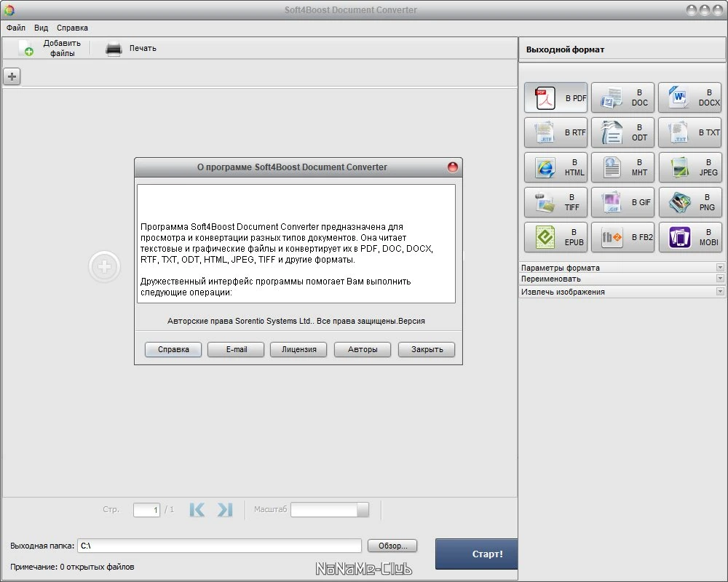
Task: Select the To PDF output format
Action: [x=555, y=97]
